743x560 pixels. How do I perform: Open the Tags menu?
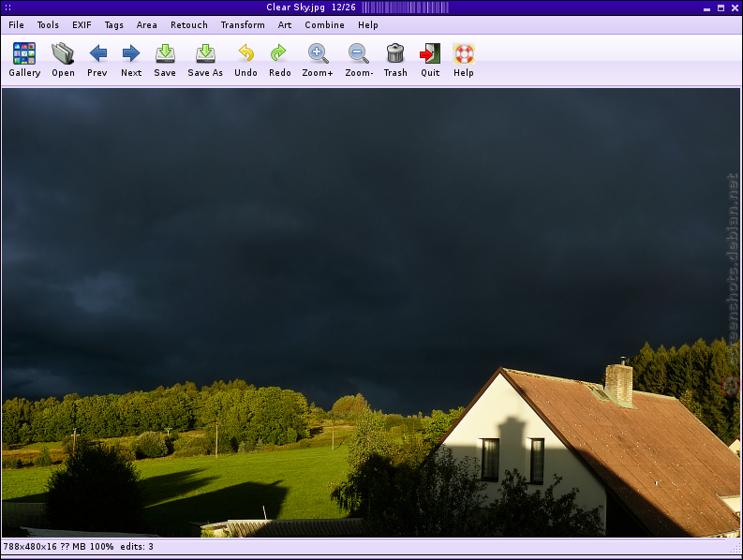click(113, 25)
